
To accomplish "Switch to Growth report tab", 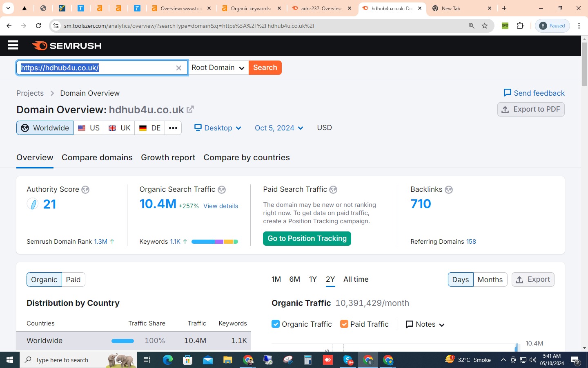I will 168,158.
